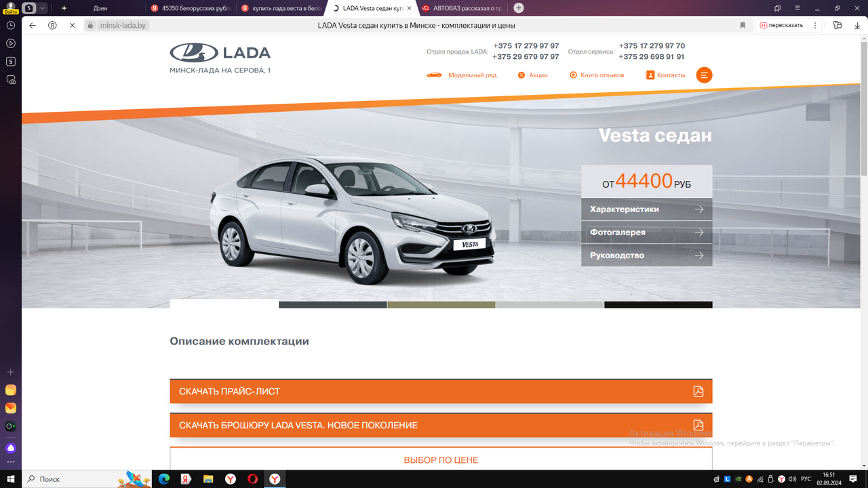Select the dark gray car color swatch
Viewport: 868px width, 488px height.
pos(333,304)
